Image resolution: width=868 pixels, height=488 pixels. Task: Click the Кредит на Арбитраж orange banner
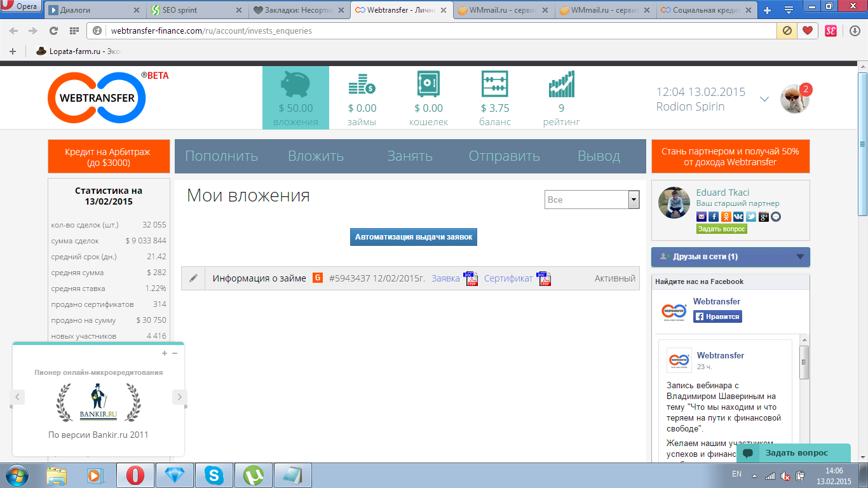pyautogui.click(x=108, y=156)
